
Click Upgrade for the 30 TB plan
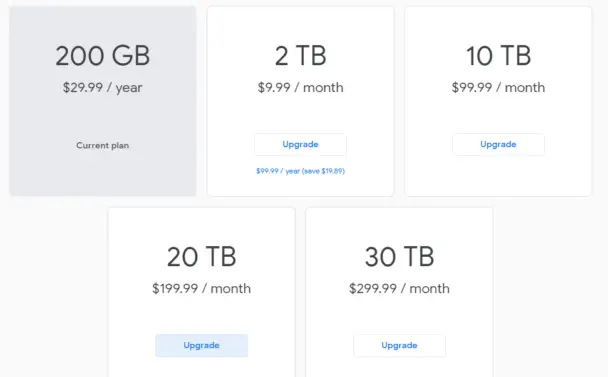399,345
